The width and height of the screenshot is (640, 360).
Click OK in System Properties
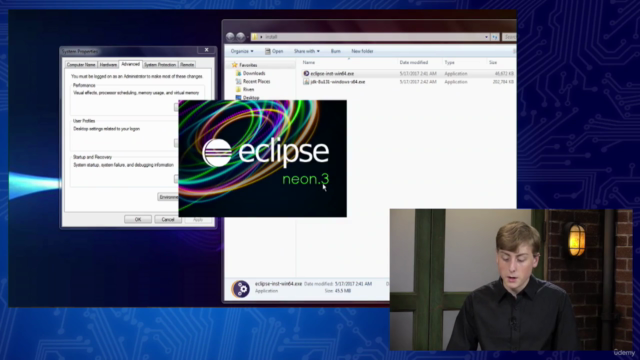pos(138,219)
